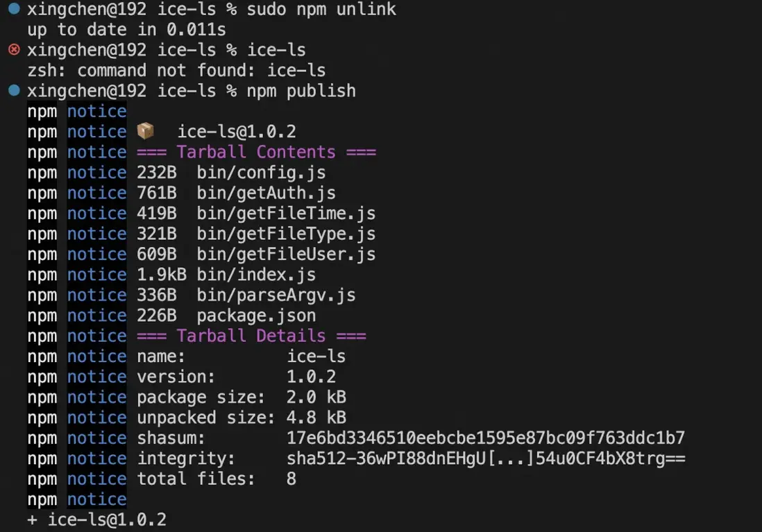Click the "command not found" error message
Image resolution: width=762 pixels, height=532 pixels.
coord(176,70)
